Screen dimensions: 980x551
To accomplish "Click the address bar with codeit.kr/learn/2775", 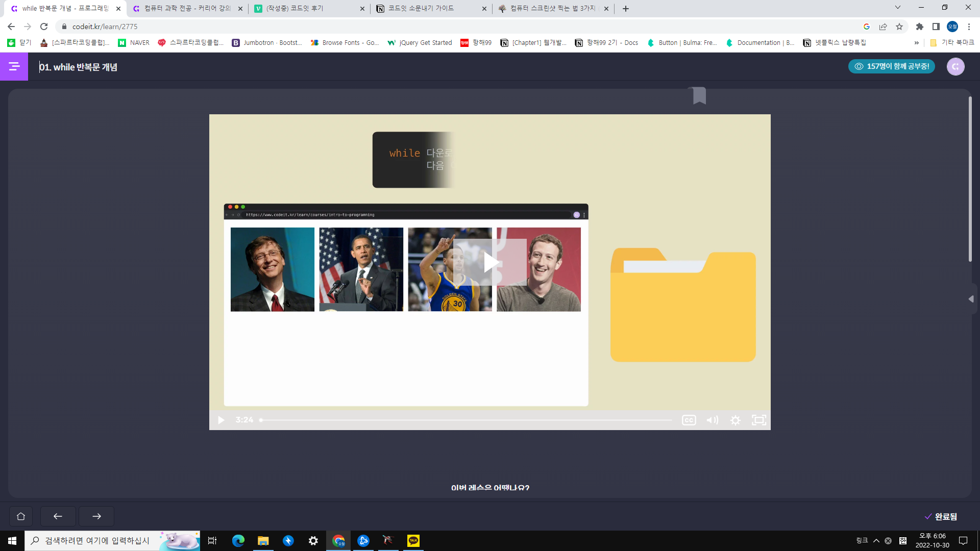I will 459,27.
